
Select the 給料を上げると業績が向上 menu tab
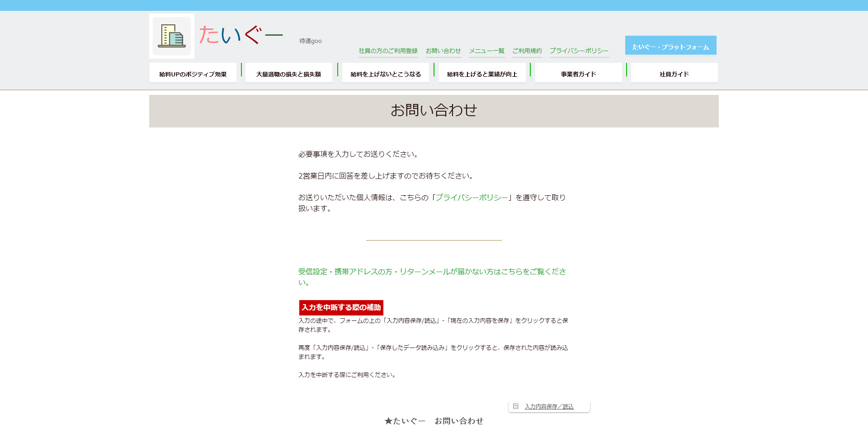point(482,73)
